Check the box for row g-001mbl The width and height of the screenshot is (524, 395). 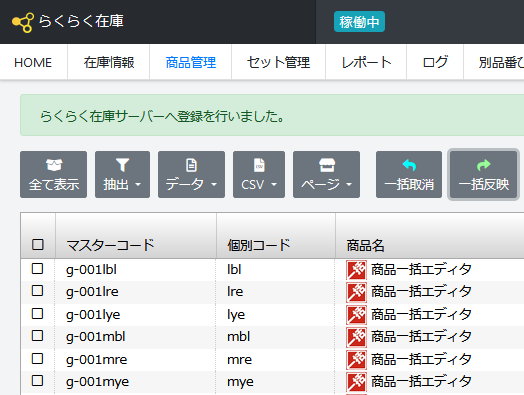[37, 336]
